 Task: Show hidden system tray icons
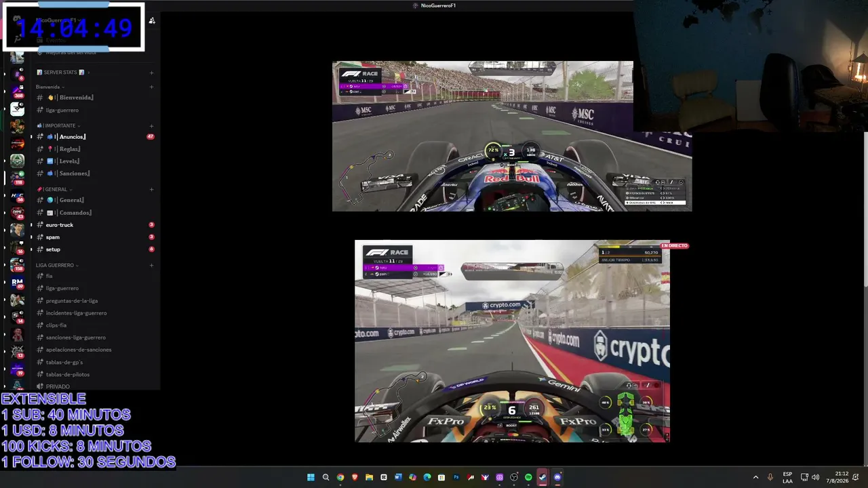[755, 477]
